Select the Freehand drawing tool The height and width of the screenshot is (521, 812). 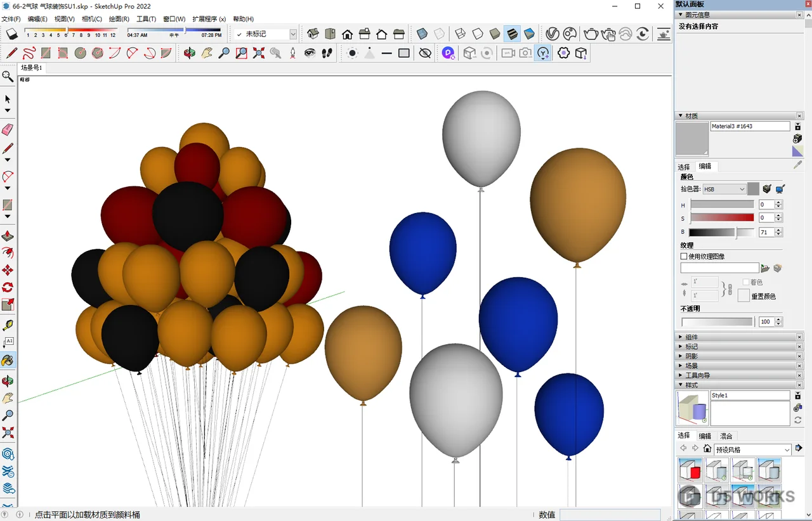[29, 53]
